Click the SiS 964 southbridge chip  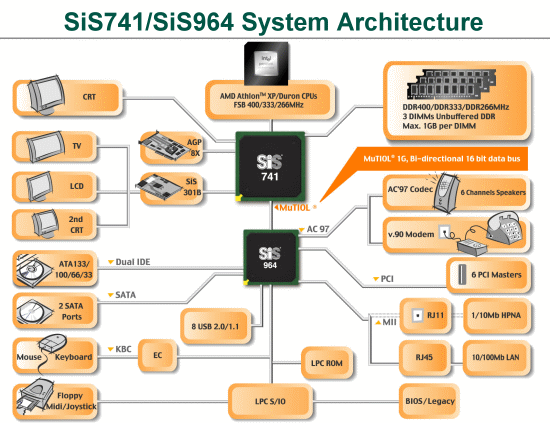[x=271, y=257]
